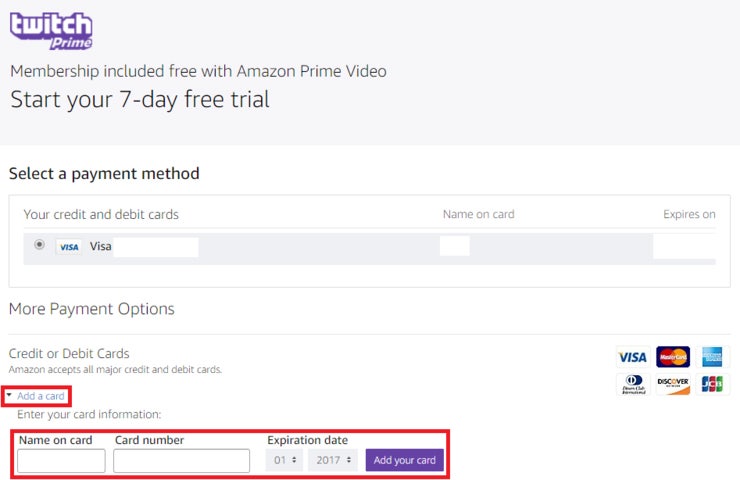The height and width of the screenshot is (480, 740).
Task: Select the saved Visa card radio button
Action: 39,244
